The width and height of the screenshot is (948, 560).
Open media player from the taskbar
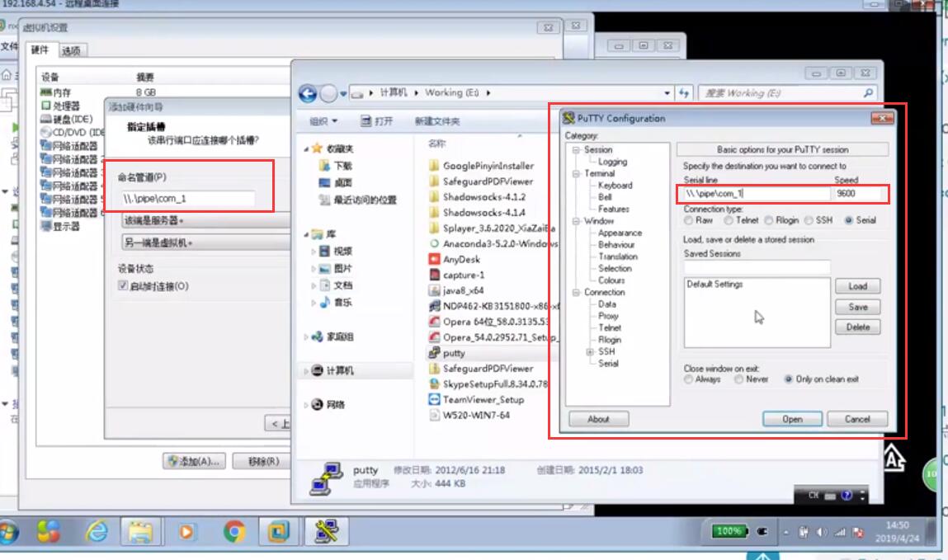(186, 532)
